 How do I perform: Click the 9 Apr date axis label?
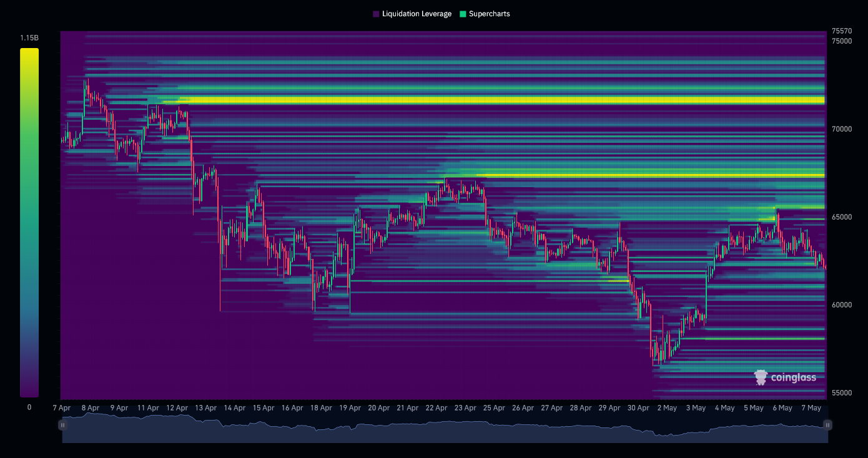coord(119,408)
